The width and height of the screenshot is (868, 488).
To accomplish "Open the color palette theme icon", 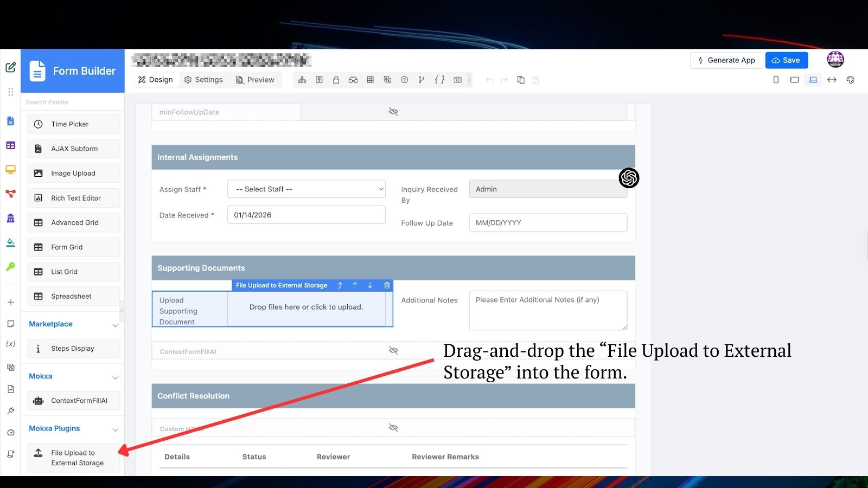I will click(x=850, y=80).
